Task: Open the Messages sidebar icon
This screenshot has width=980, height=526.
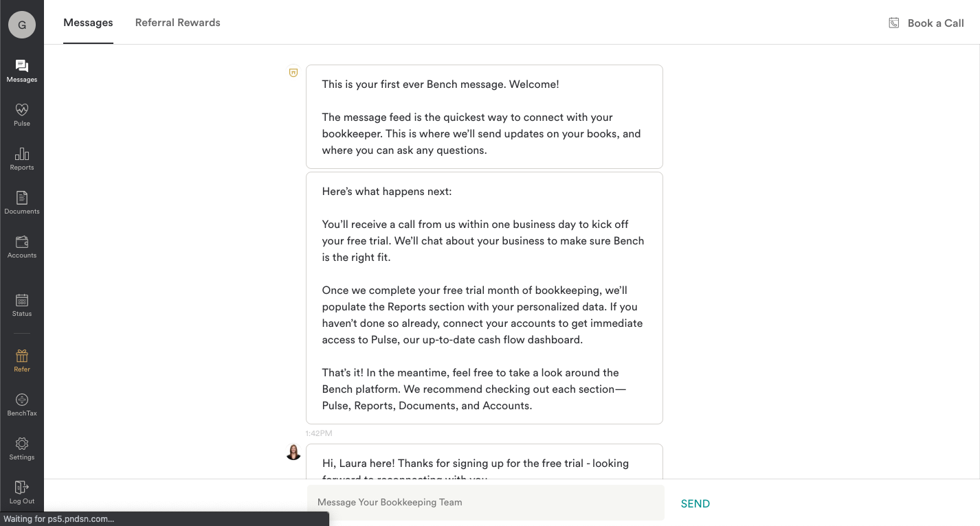Action: click(22, 66)
